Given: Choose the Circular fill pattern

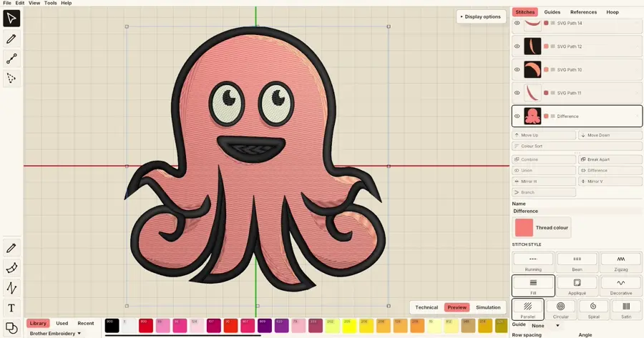Looking at the screenshot, I should point(560,309).
